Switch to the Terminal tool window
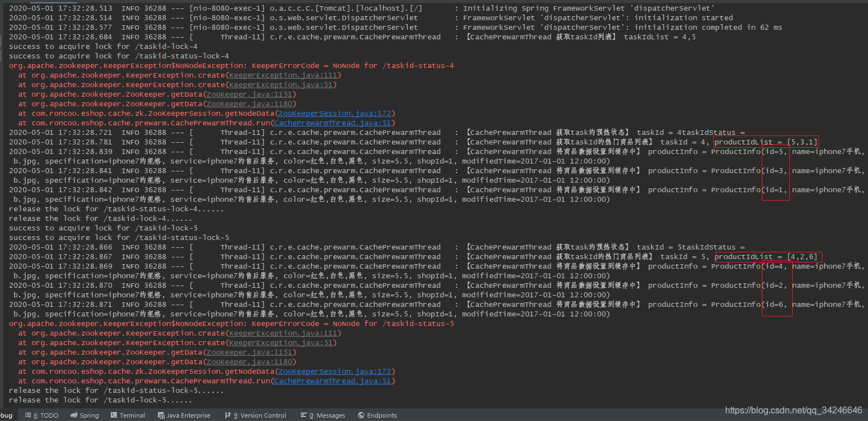 (128, 415)
